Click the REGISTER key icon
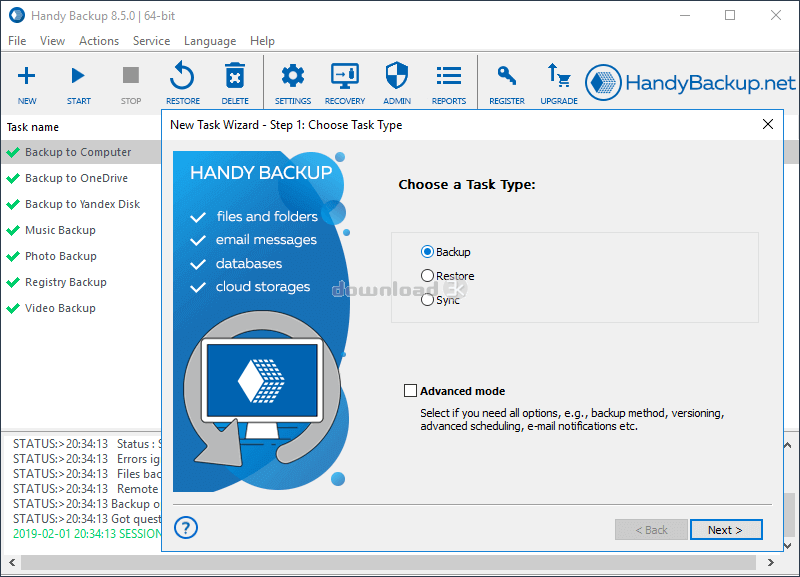The height and width of the screenshot is (577, 800). [x=507, y=76]
